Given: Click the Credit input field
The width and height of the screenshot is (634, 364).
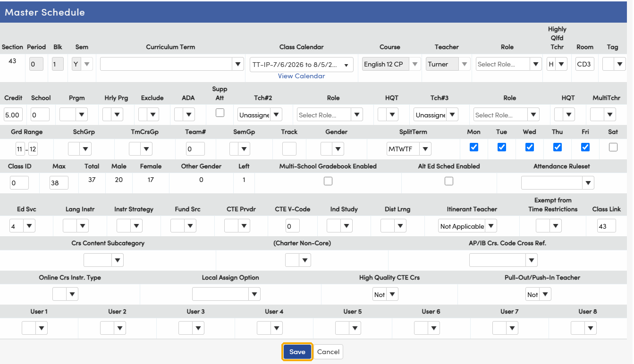Looking at the screenshot, I should (x=12, y=115).
